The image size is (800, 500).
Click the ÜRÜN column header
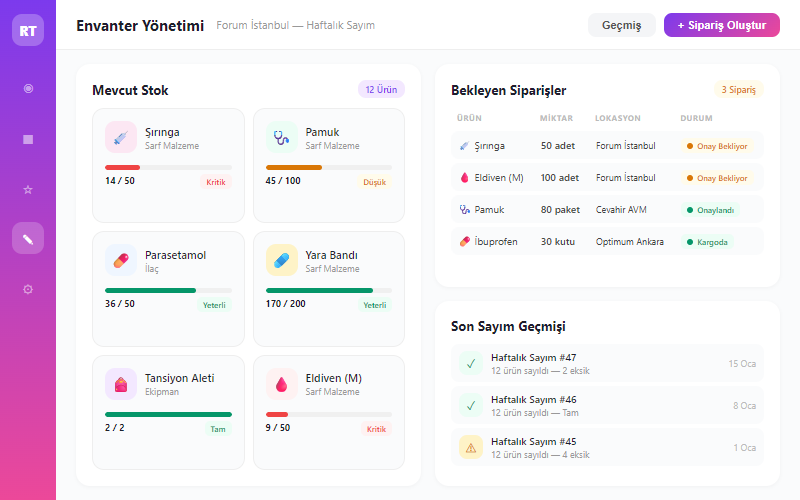click(x=469, y=118)
